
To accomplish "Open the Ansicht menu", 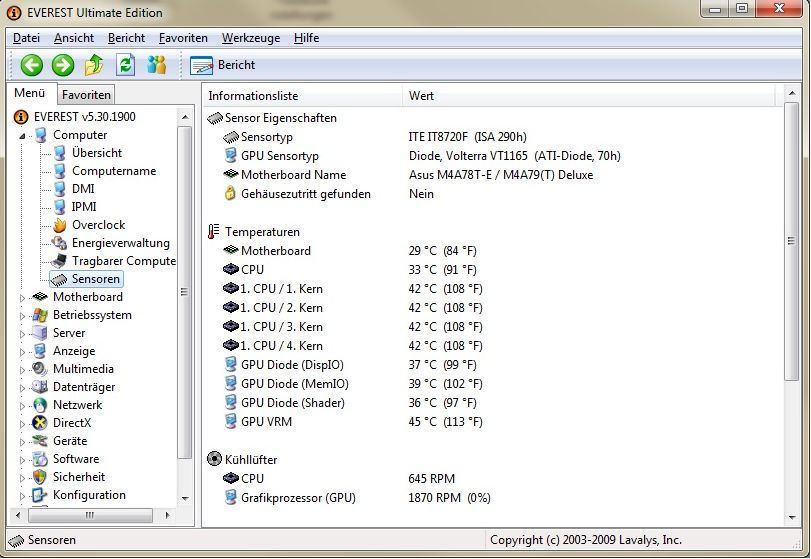I will click(74, 38).
